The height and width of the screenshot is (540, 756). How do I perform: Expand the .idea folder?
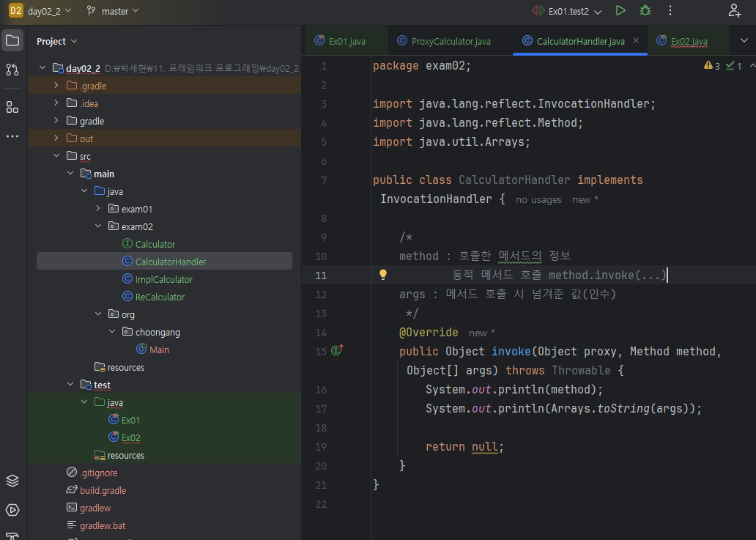pyautogui.click(x=56, y=103)
